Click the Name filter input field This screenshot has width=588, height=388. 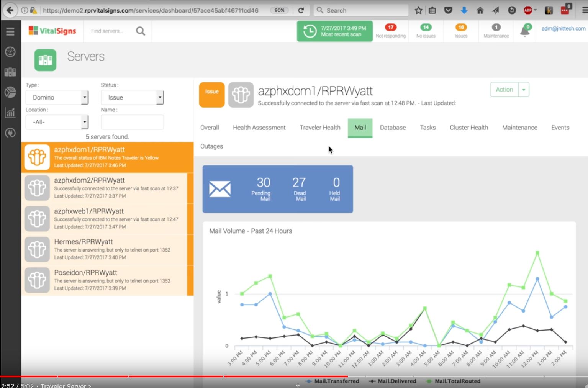[x=132, y=122]
